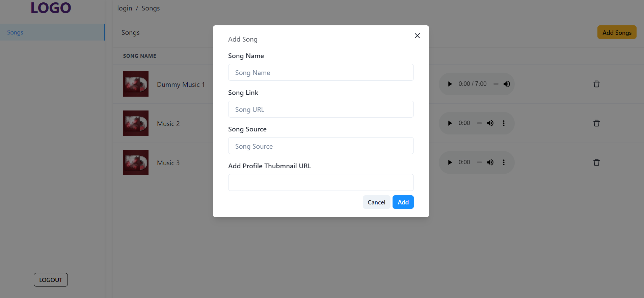Open the three-dot options menu on Music 3 player
The width and height of the screenshot is (644, 298).
(504, 162)
